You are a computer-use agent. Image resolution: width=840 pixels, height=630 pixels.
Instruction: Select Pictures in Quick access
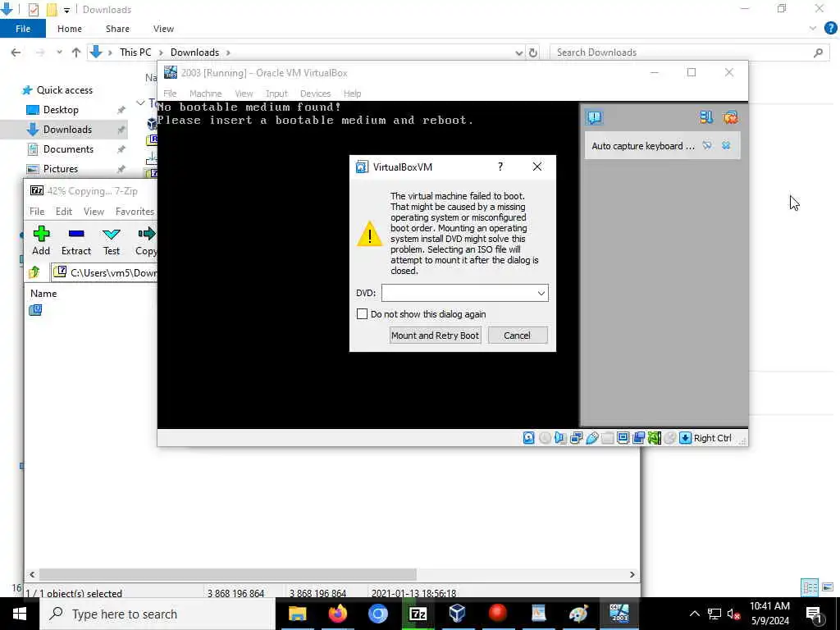pyautogui.click(x=60, y=169)
